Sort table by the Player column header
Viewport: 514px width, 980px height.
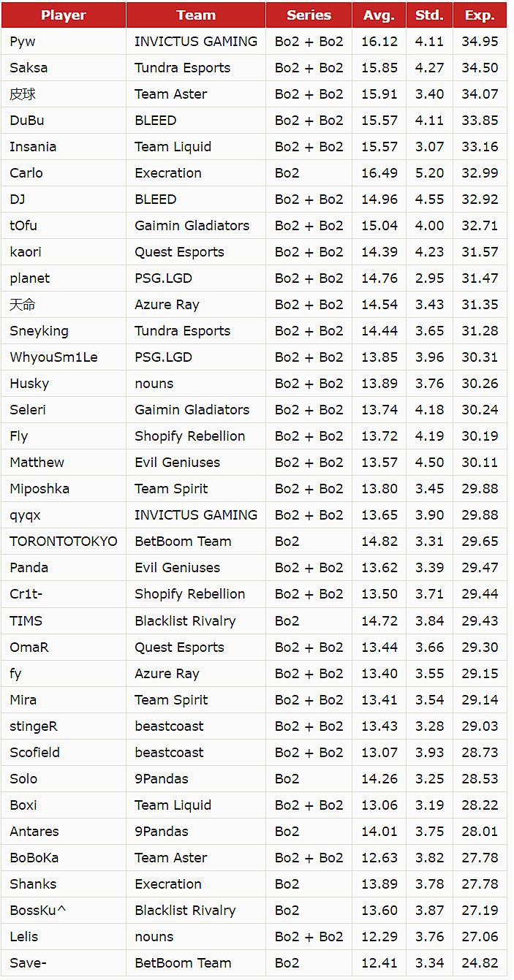point(63,15)
